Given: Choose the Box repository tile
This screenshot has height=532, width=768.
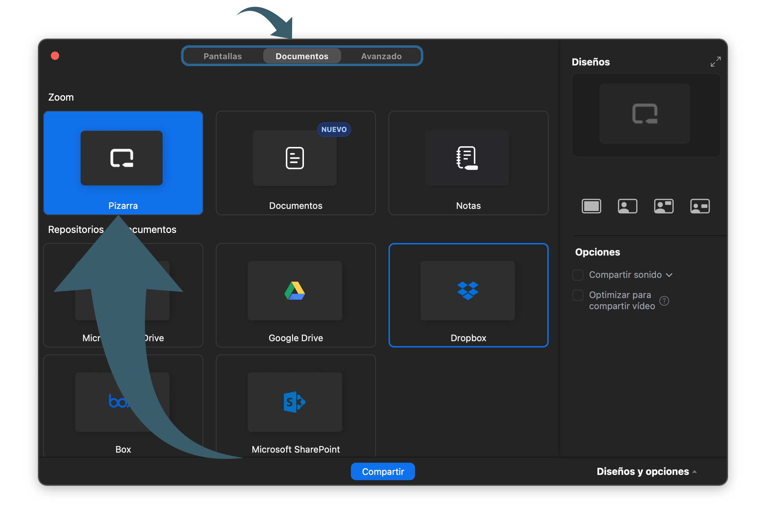Looking at the screenshot, I should point(123,406).
